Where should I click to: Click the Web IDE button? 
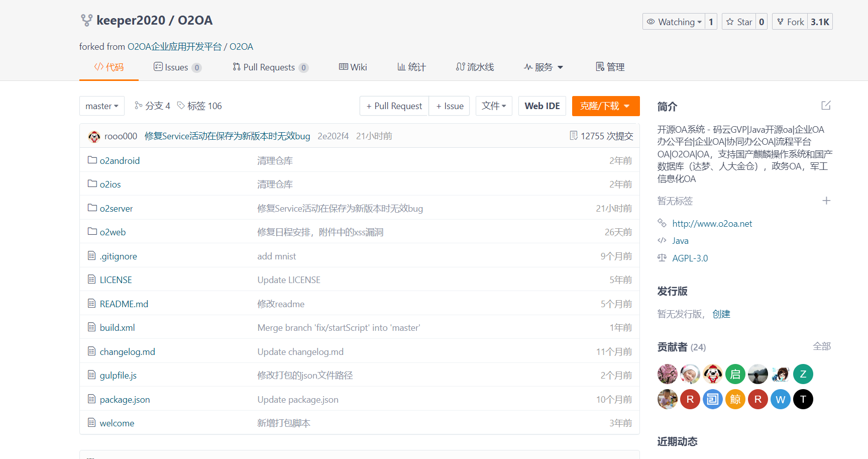click(542, 106)
